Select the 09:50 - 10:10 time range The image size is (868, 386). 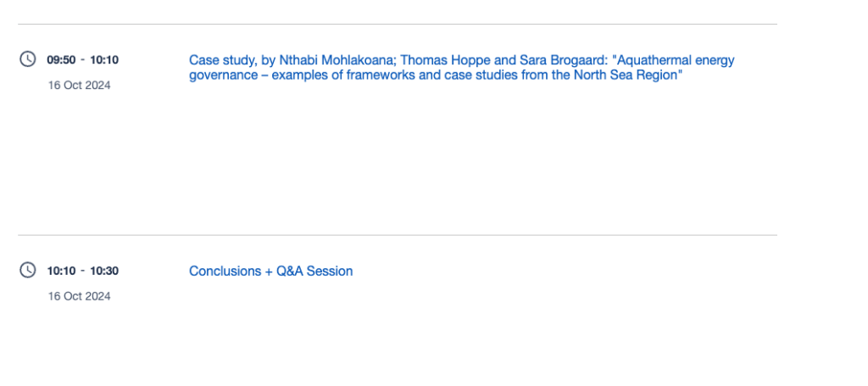coord(82,59)
